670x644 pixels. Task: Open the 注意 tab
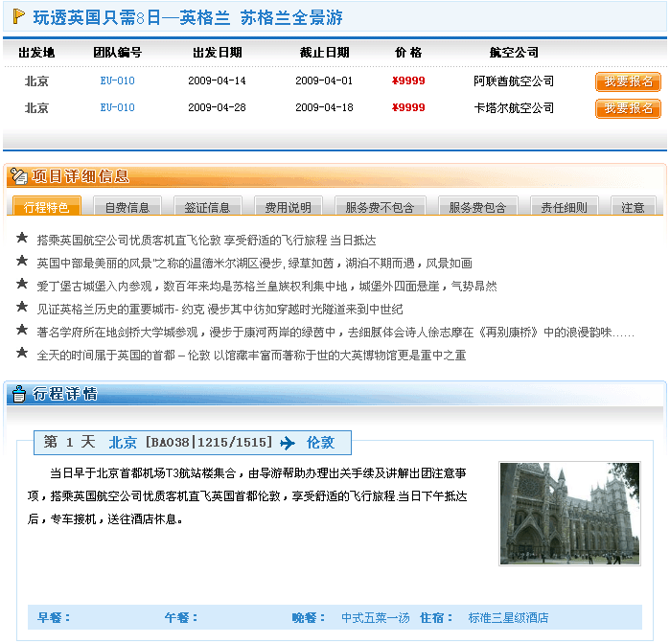[x=634, y=206]
